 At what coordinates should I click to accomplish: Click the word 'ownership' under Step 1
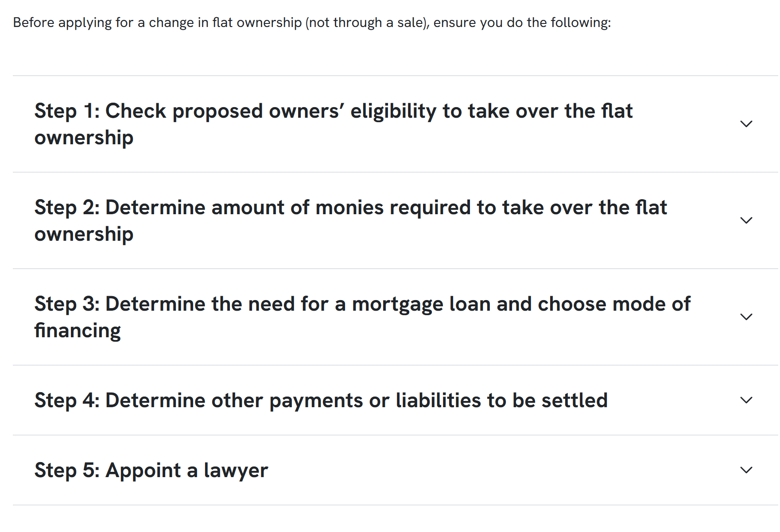click(x=84, y=138)
